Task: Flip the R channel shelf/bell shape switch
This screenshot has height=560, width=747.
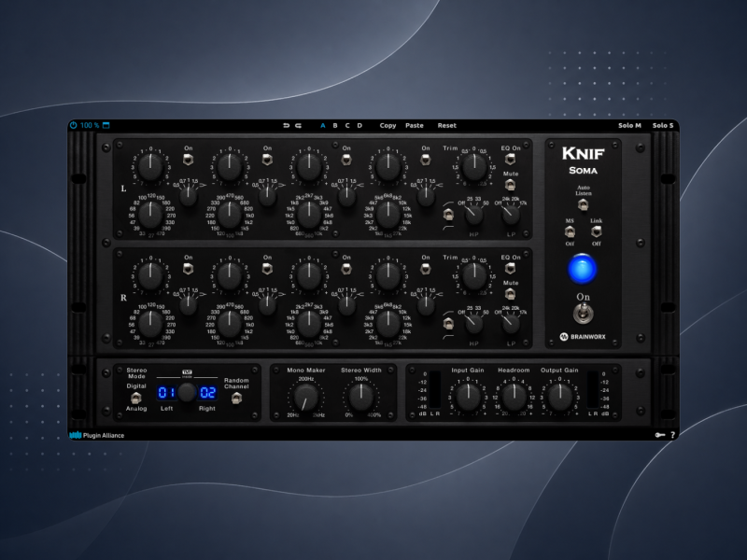Action: click(x=448, y=324)
